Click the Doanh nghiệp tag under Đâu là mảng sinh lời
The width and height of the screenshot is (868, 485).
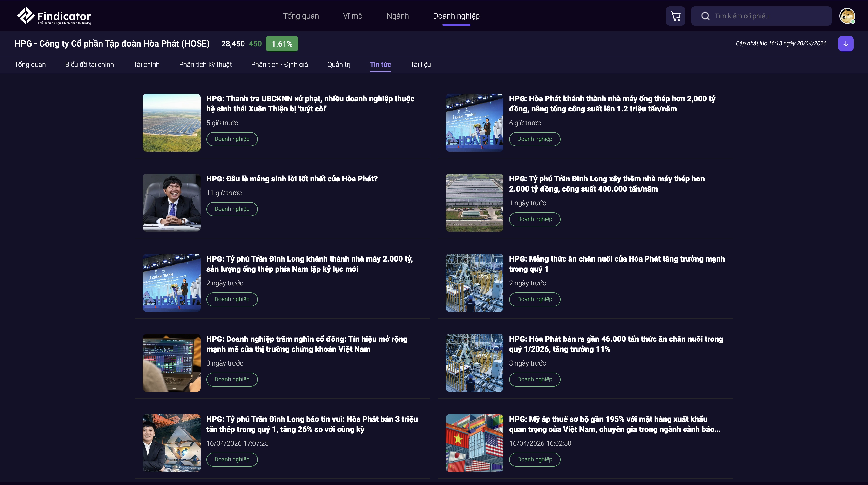(232, 209)
